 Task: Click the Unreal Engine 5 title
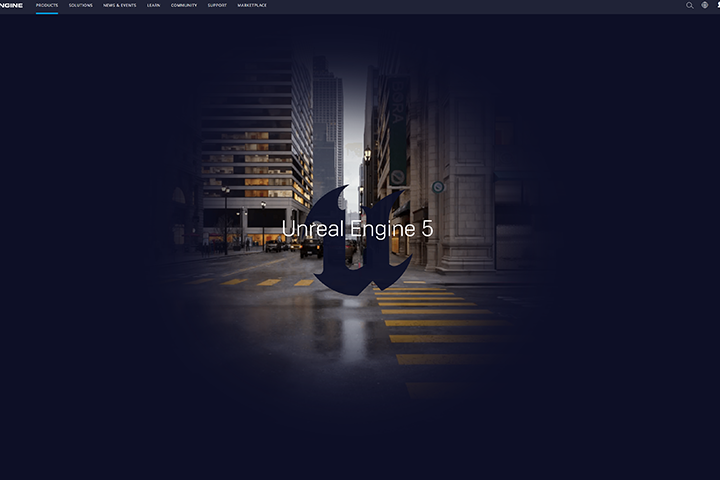pos(357,229)
